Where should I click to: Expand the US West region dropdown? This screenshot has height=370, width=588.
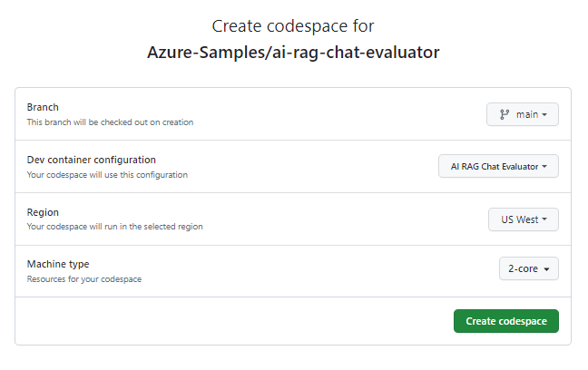point(523,219)
